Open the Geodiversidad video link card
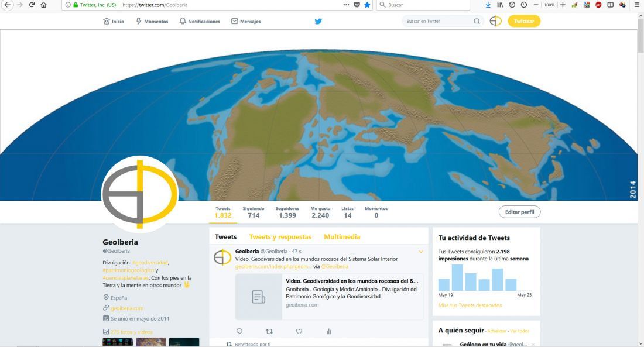Viewport: 644px width, 347px height. point(330,297)
